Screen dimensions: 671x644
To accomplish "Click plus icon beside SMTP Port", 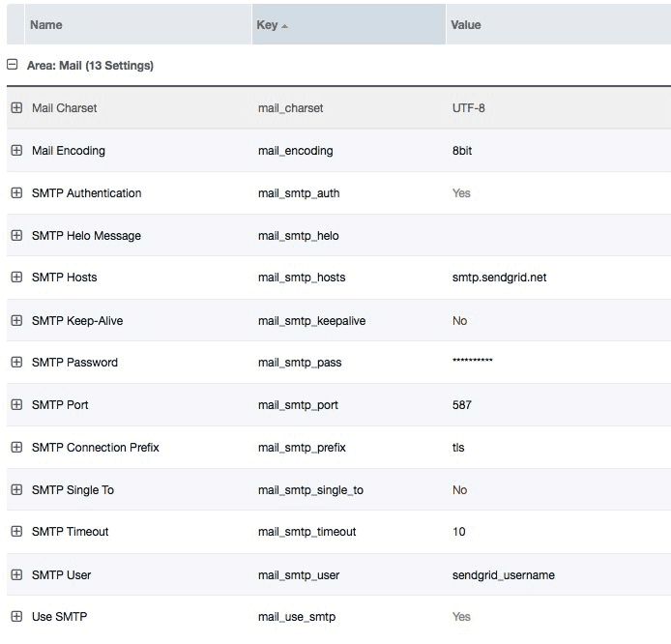I will 16,405.
